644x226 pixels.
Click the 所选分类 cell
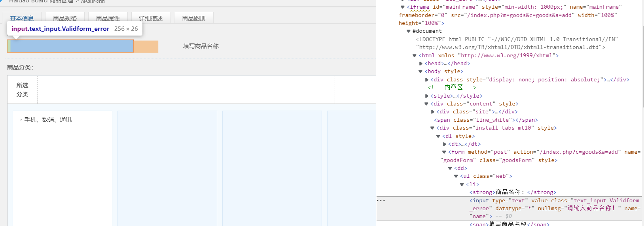coord(22,90)
